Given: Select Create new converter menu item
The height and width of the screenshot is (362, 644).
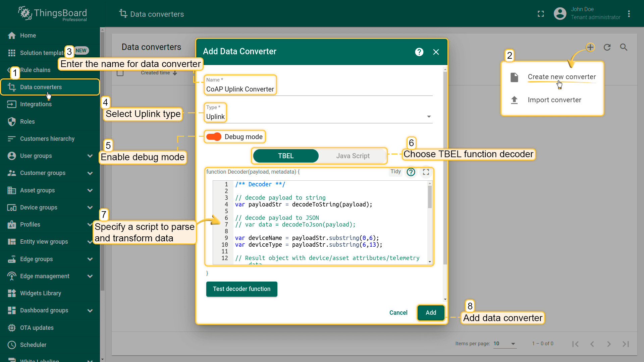Looking at the screenshot, I should click(x=561, y=77).
